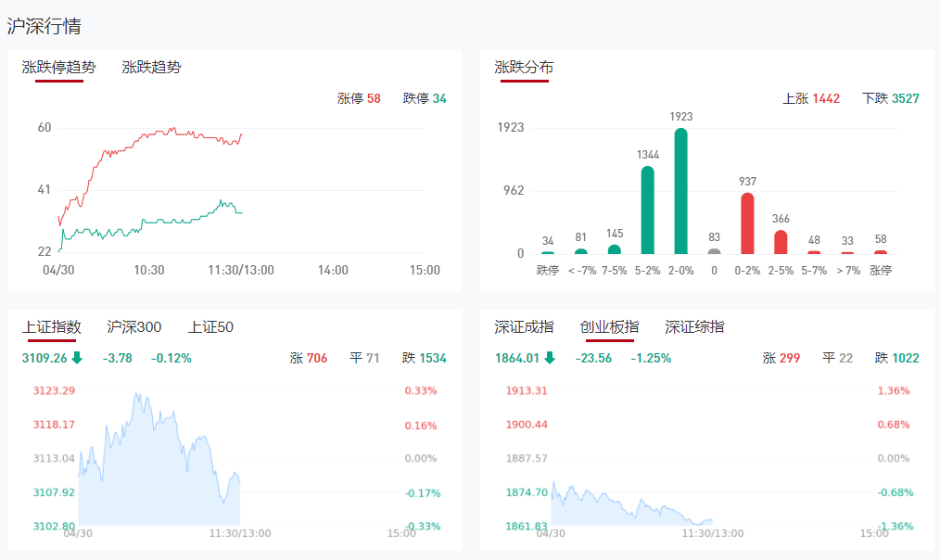
Task: Select the 深证成指 tab
Action: 525,327
